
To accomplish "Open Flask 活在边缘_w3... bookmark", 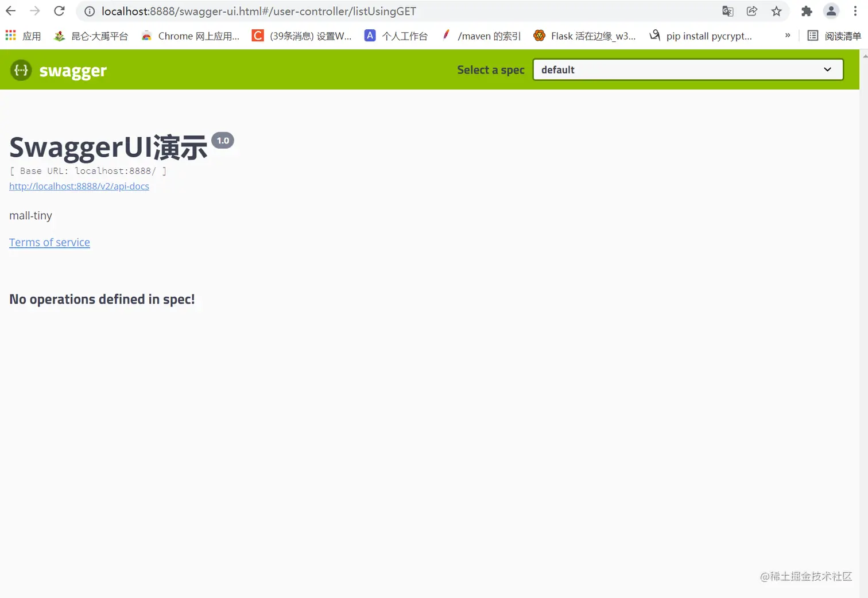I will tap(584, 36).
